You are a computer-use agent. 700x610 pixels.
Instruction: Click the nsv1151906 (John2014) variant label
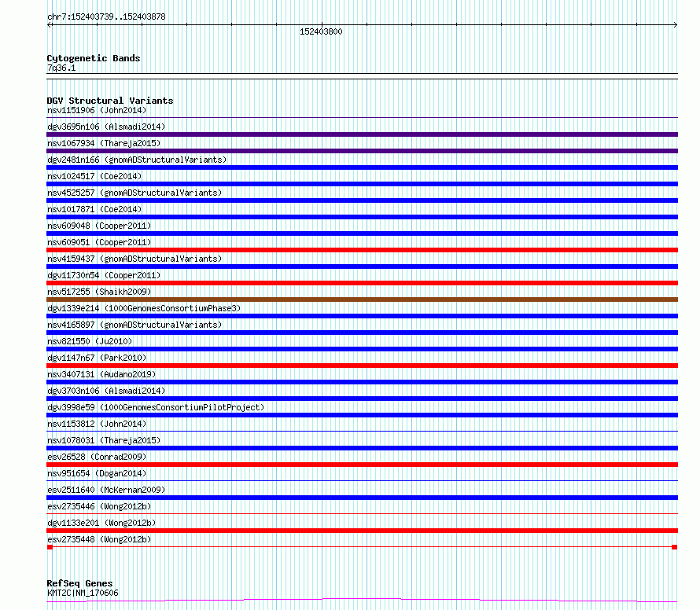[97, 110]
